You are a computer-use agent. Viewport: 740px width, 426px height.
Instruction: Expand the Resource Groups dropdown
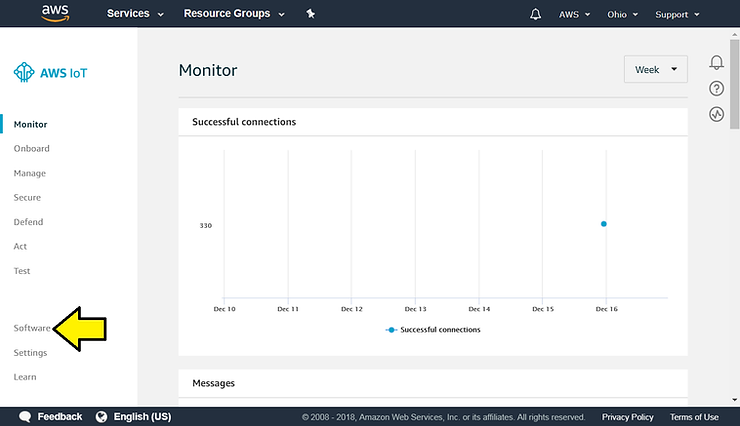(x=234, y=14)
